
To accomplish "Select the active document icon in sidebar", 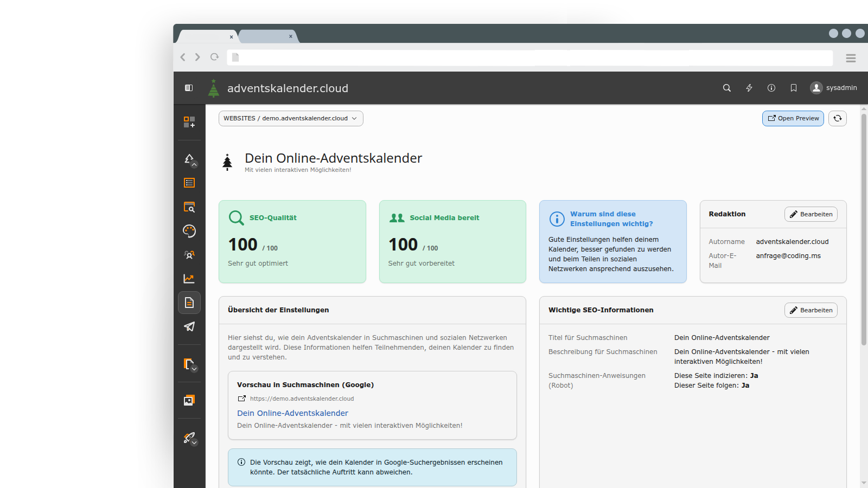I will (189, 303).
